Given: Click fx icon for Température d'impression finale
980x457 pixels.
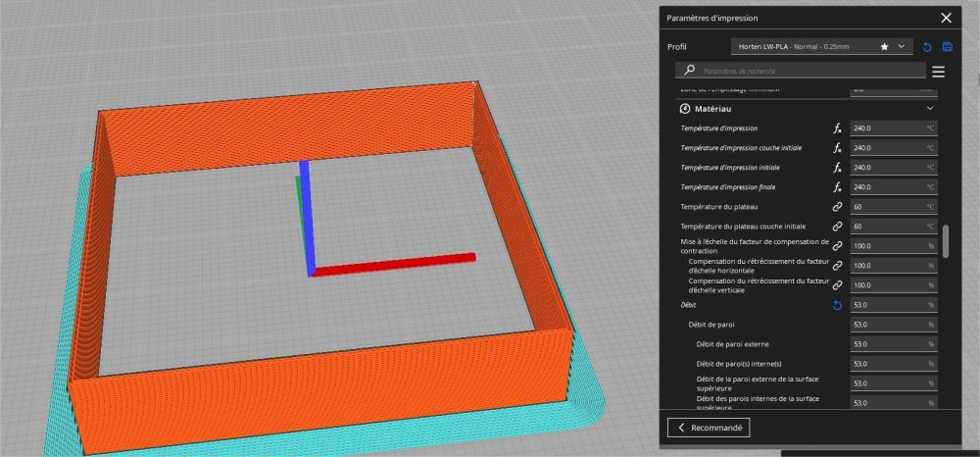Looking at the screenshot, I should pos(838,187).
